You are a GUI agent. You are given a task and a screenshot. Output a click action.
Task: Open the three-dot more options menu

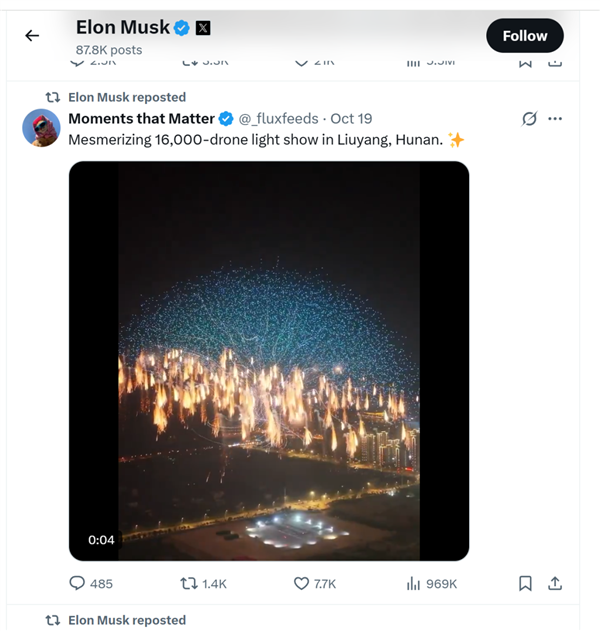coord(555,119)
